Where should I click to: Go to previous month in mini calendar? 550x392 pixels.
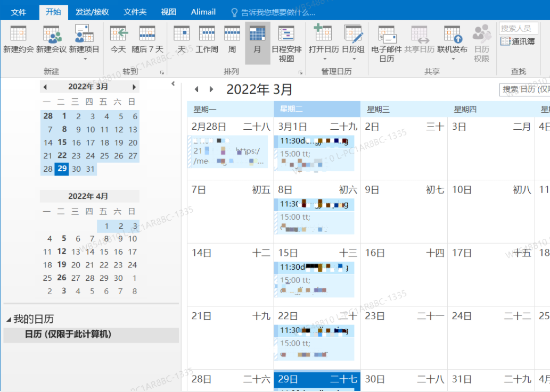[x=45, y=87]
